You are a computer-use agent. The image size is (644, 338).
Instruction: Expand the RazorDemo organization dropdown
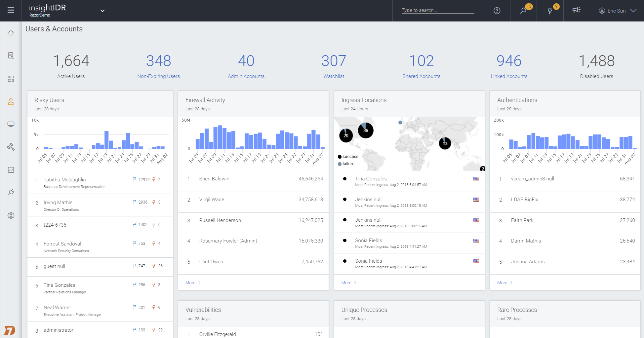tap(102, 11)
